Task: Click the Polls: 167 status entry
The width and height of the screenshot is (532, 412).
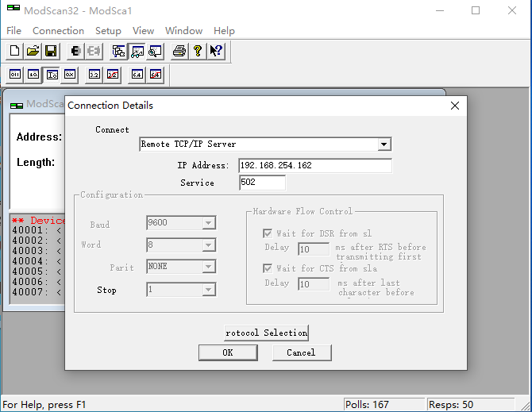Action: pyautogui.click(x=384, y=405)
